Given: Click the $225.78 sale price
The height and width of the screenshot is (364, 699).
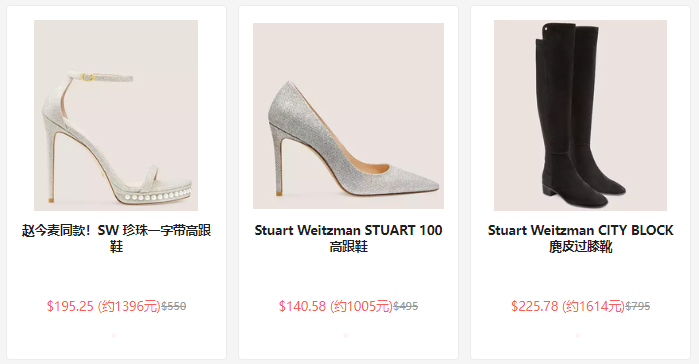Looking at the screenshot, I should coord(535,306).
